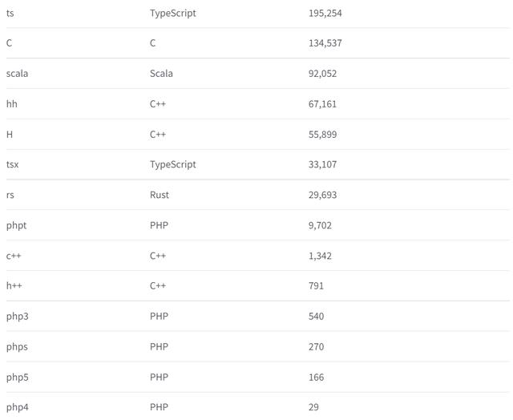This screenshot has width=513, height=420.
Task: Click the 'h++' extension cell
Action: click(x=14, y=285)
